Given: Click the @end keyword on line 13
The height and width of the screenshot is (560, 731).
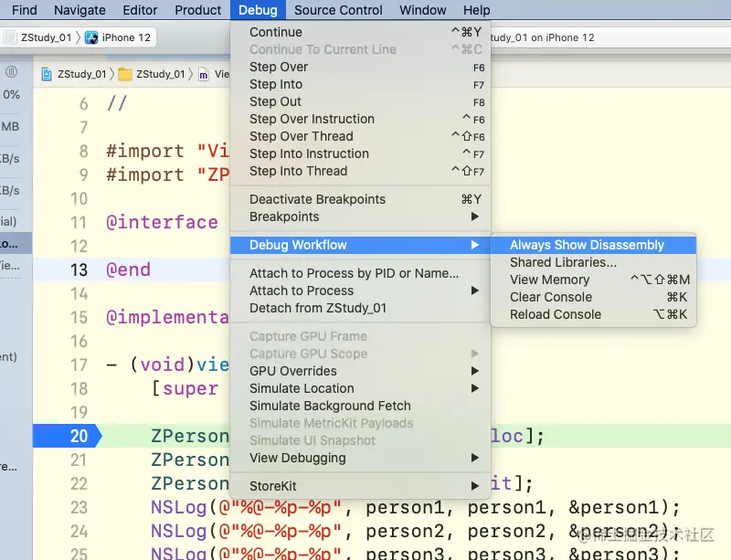Looking at the screenshot, I should pyautogui.click(x=128, y=270).
